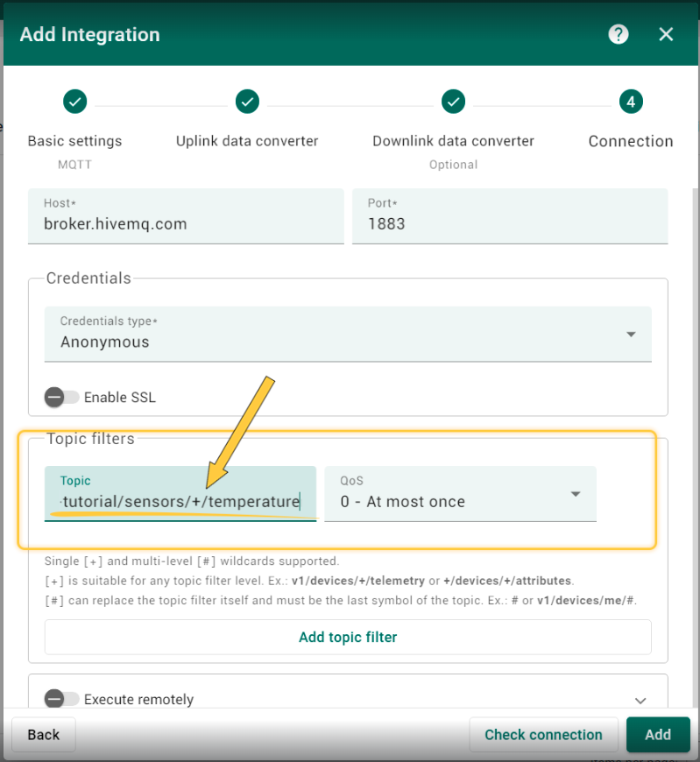The width and height of the screenshot is (700, 762).
Task: Click the 'Single [+] and multi-level [#] wildcards supported.' text
Action: pyautogui.click(x=192, y=561)
